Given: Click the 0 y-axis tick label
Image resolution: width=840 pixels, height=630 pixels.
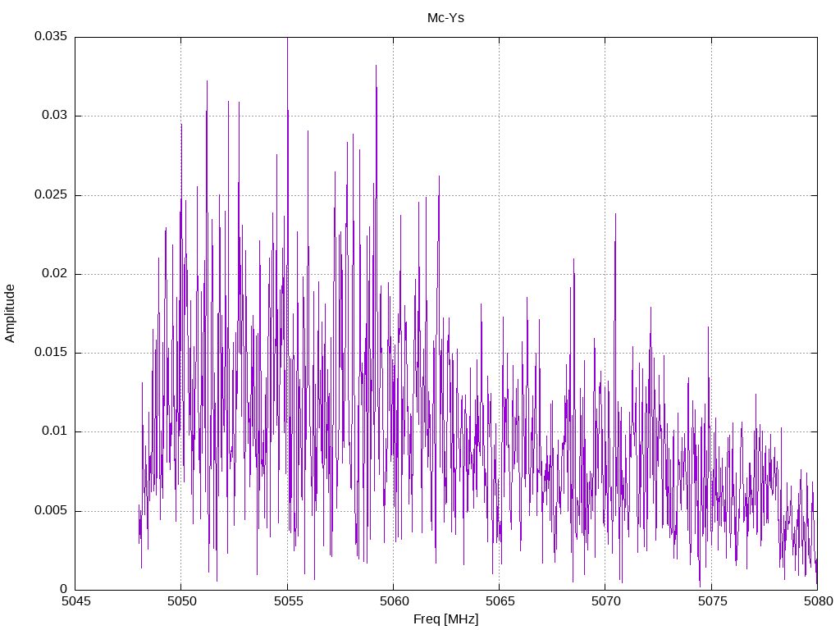Looking at the screenshot, I should (64, 589).
